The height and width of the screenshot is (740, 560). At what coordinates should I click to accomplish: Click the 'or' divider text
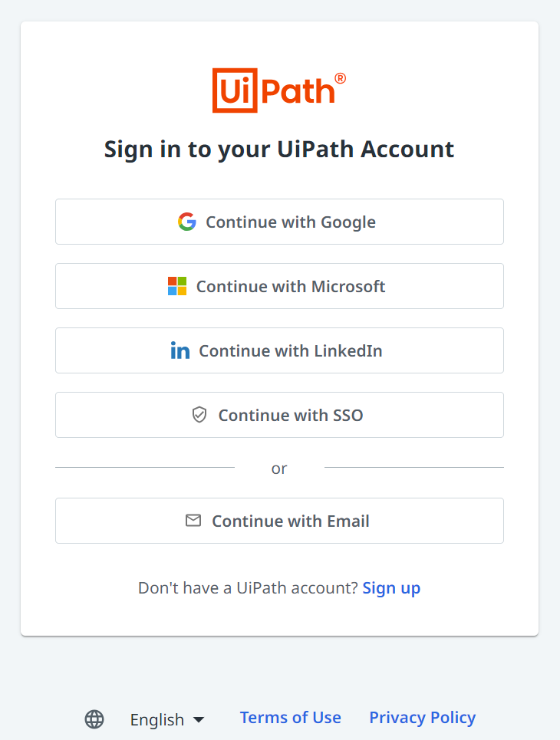click(x=279, y=469)
